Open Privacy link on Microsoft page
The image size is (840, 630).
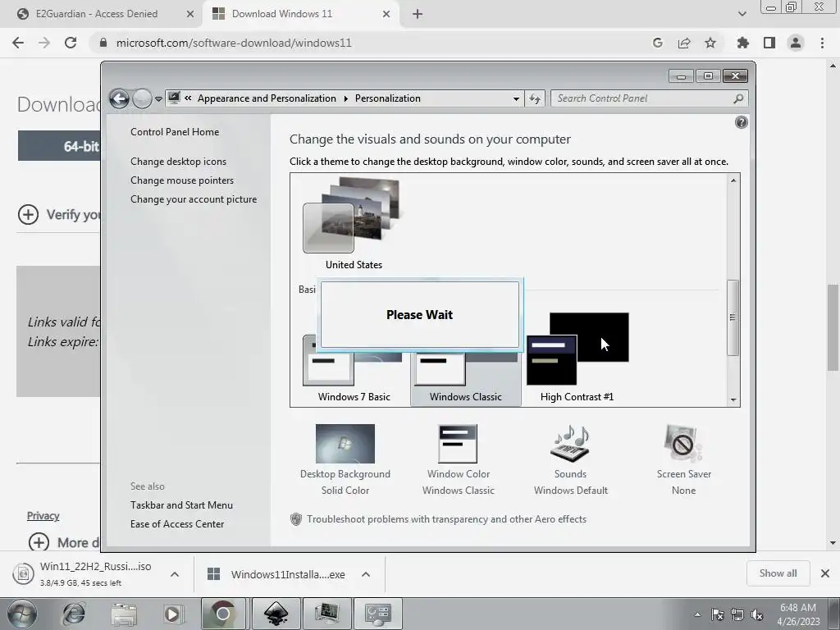43,516
